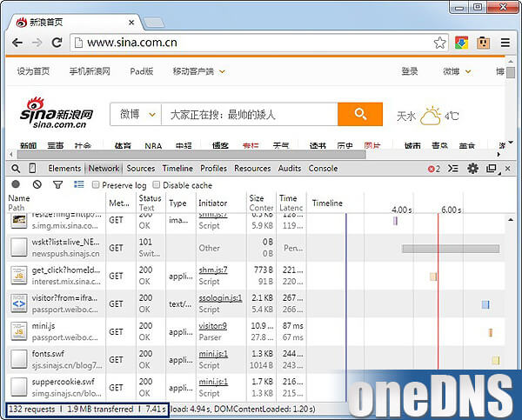Image resolution: width=522 pixels, height=420 pixels.
Task: Open the ssologin.js:1 initiator link
Action: click(220, 298)
